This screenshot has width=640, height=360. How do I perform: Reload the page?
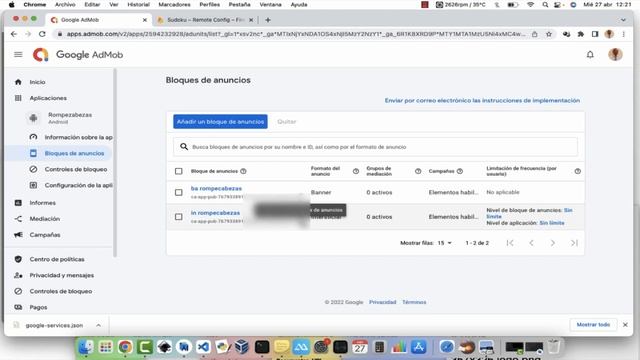pyautogui.click(x=42, y=34)
